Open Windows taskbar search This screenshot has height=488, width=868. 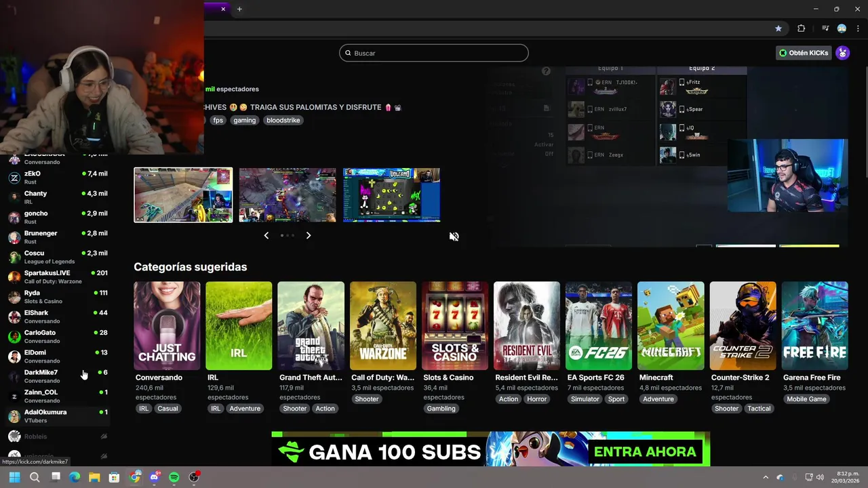point(35,477)
